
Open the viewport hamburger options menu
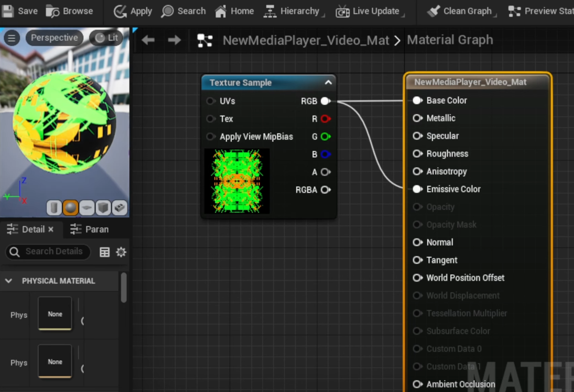11,38
